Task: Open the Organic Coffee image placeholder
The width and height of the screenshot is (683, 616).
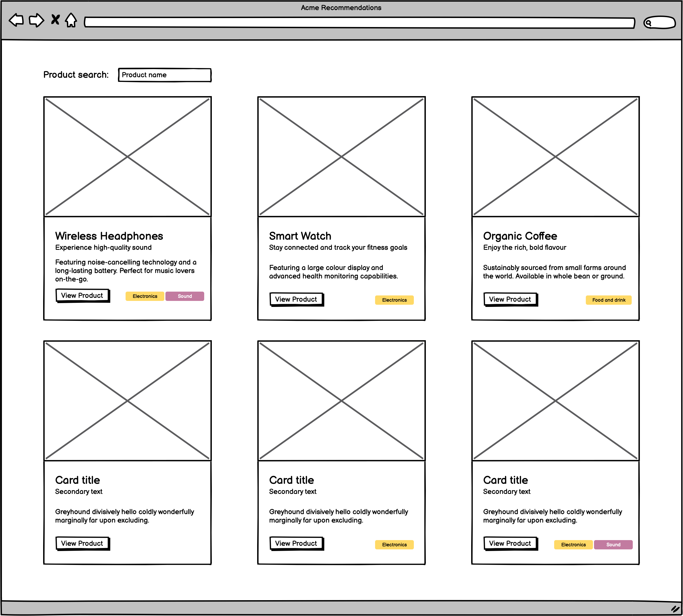Action: pyautogui.click(x=556, y=156)
